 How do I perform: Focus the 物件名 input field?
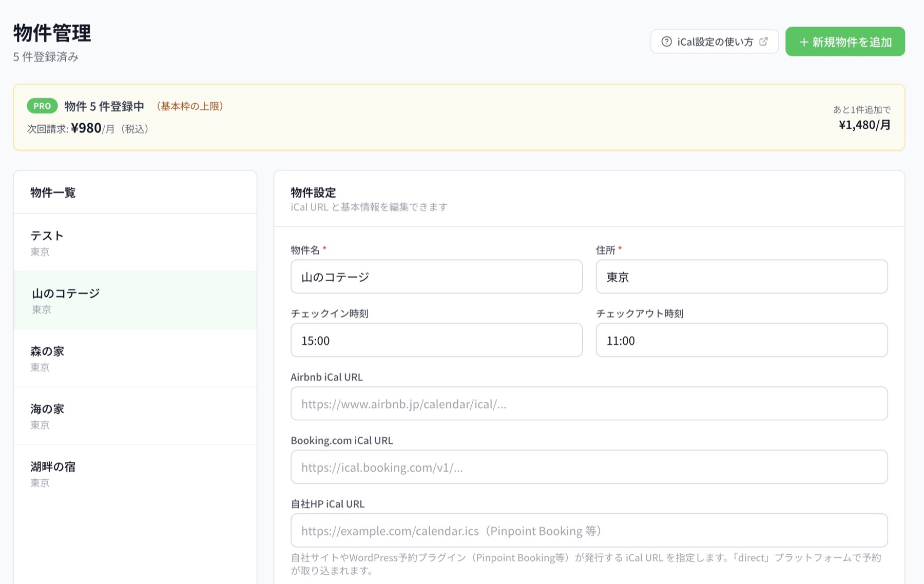[436, 277]
